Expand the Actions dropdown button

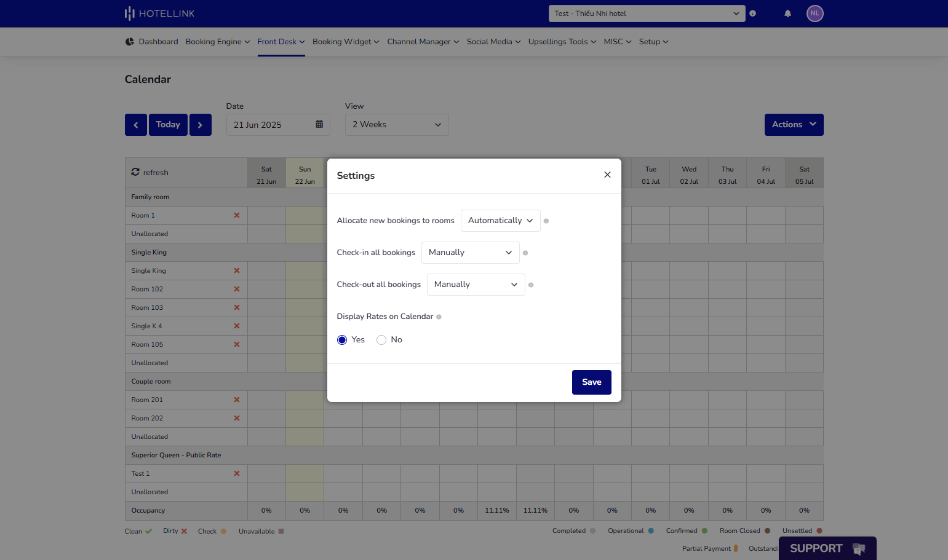pyautogui.click(x=794, y=125)
